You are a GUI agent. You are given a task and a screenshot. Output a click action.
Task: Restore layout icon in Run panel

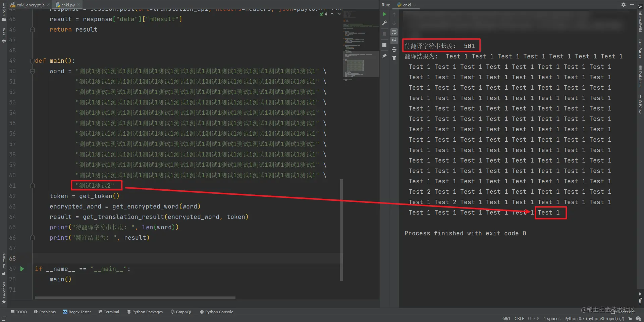pyautogui.click(x=384, y=45)
